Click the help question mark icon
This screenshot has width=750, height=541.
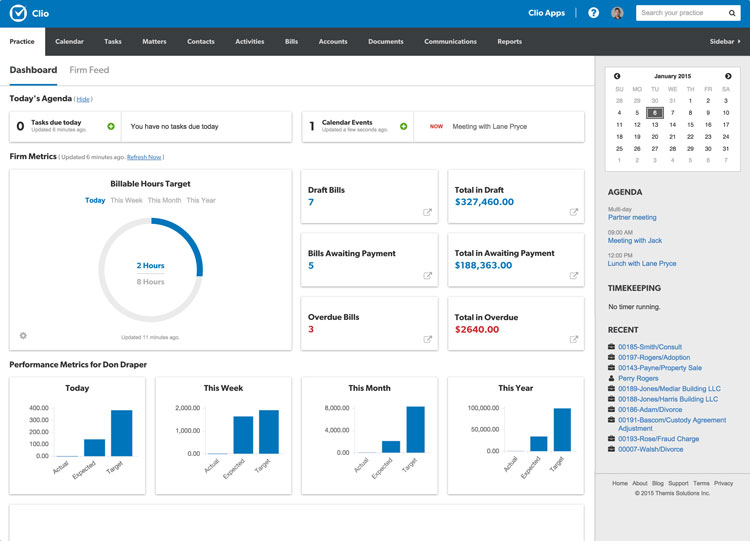tap(593, 13)
